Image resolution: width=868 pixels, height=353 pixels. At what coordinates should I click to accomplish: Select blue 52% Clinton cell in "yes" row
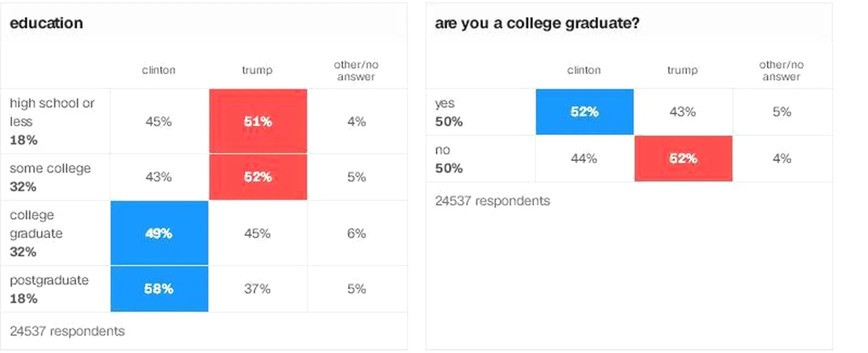(x=584, y=112)
